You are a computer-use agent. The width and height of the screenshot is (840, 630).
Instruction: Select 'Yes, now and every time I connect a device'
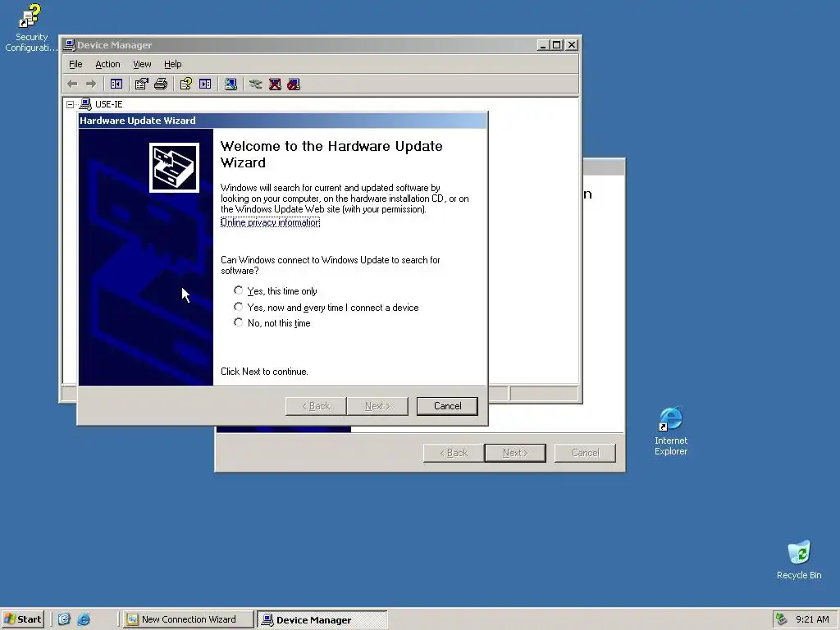point(239,307)
